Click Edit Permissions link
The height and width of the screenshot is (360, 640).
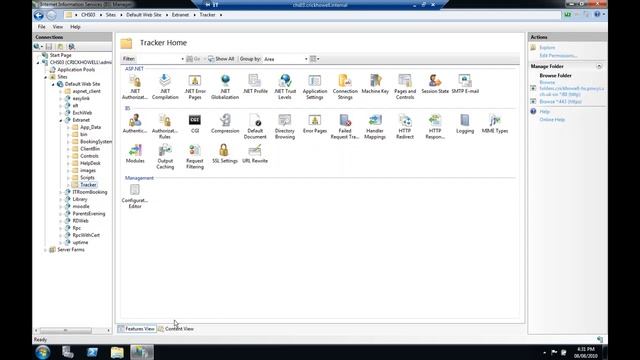click(x=558, y=56)
